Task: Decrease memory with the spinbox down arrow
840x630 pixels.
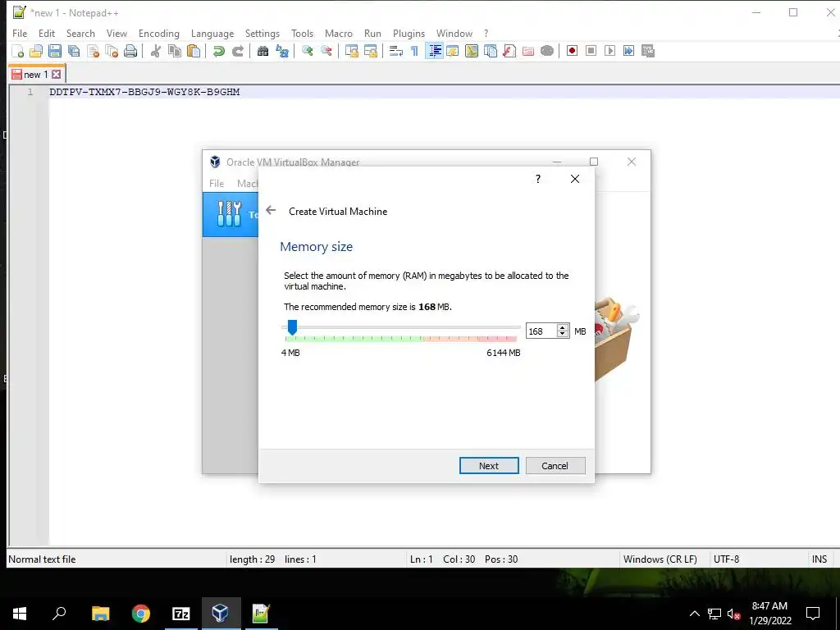Action: [x=563, y=335]
